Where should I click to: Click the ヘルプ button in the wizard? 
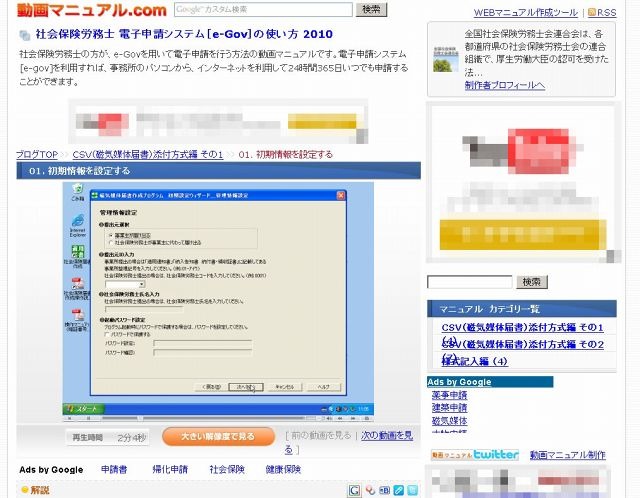click(324, 387)
